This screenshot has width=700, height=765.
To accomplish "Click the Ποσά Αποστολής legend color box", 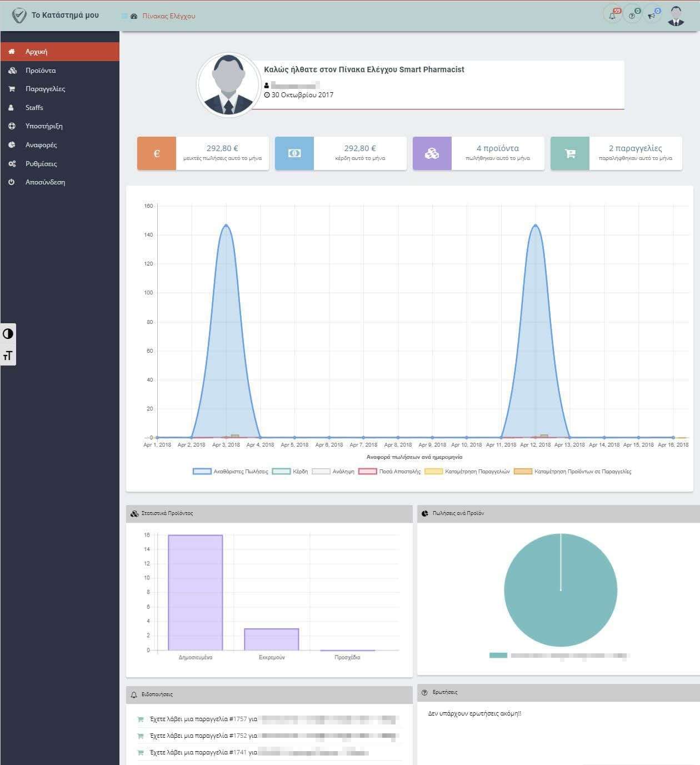I will point(368,471).
